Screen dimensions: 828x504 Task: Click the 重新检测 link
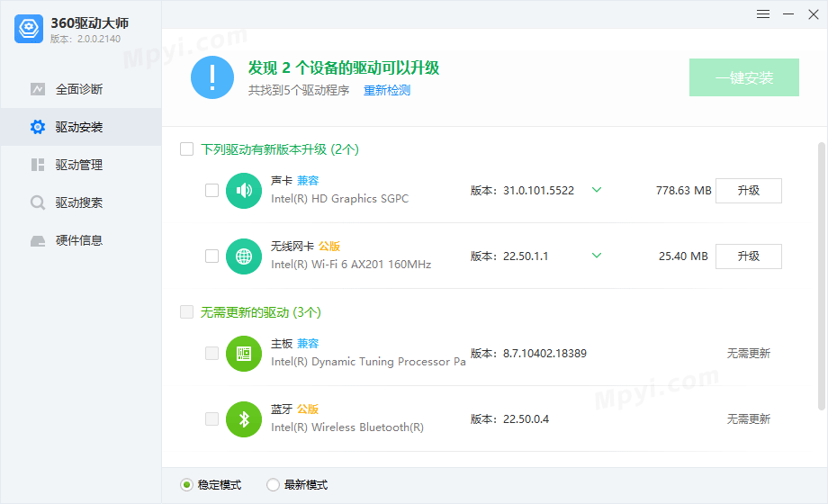pyautogui.click(x=387, y=90)
